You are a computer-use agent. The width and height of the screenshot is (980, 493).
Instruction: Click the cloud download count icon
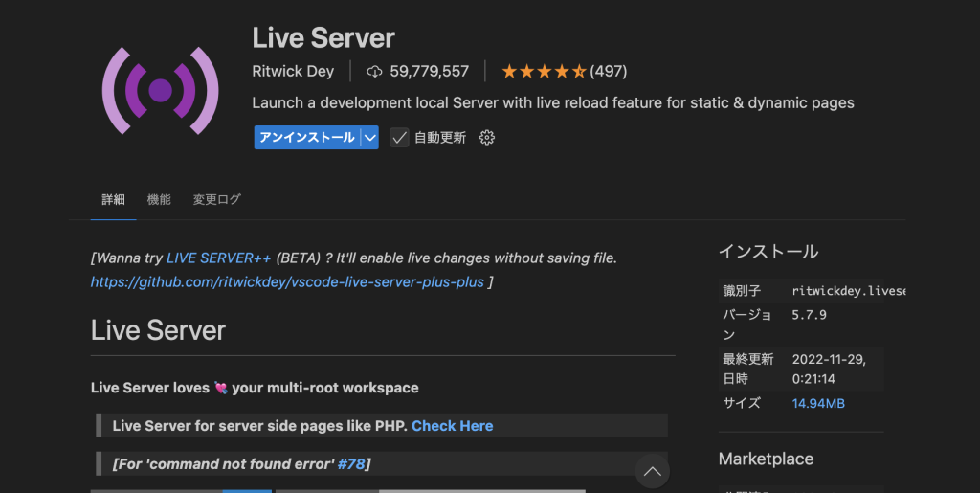[x=374, y=71]
